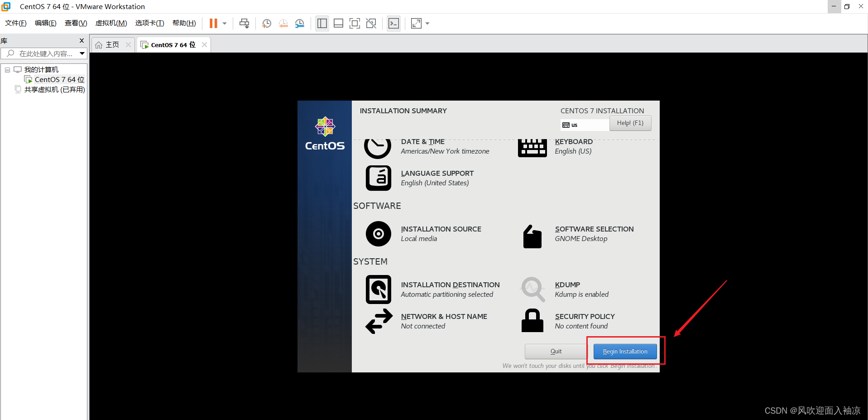Open SECURITY POLICY lock icon

(x=532, y=321)
